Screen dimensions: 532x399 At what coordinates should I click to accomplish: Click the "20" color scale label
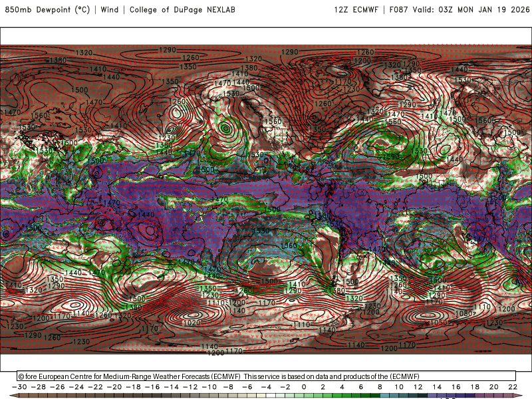click(x=494, y=387)
